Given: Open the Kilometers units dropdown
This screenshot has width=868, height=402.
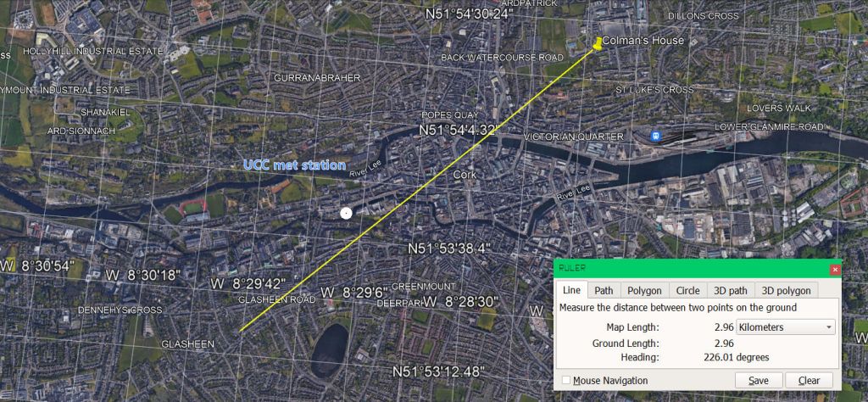Looking at the screenshot, I should click(785, 327).
